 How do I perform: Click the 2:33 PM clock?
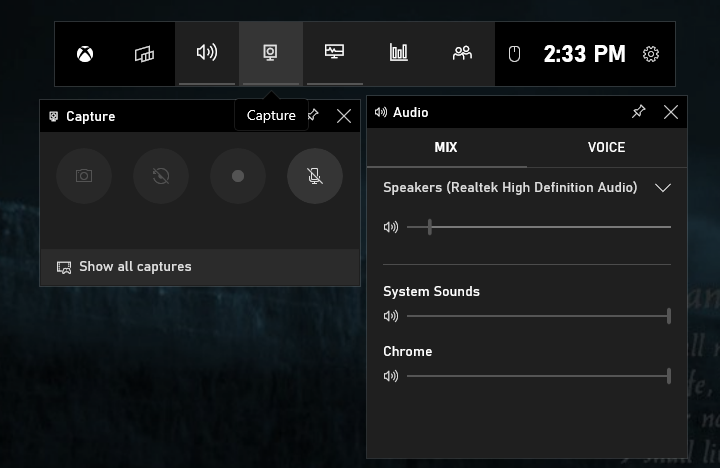click(584, 54)
